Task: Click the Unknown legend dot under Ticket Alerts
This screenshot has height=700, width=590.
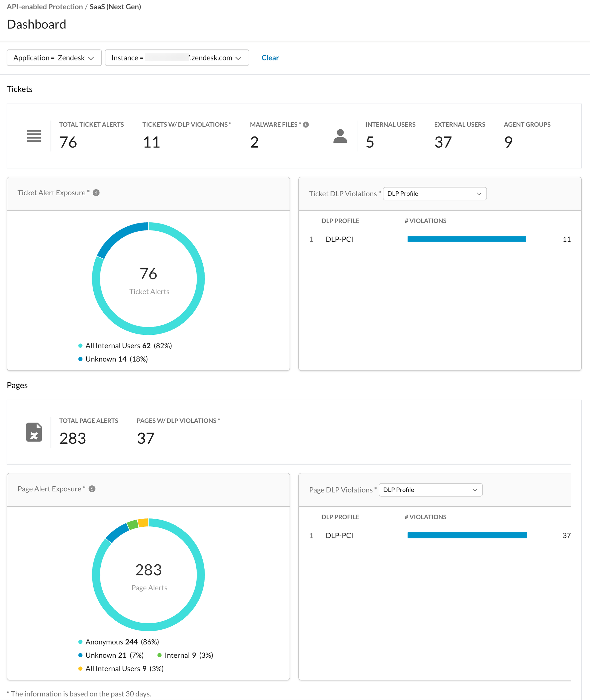Action: (x=80, y=359)
